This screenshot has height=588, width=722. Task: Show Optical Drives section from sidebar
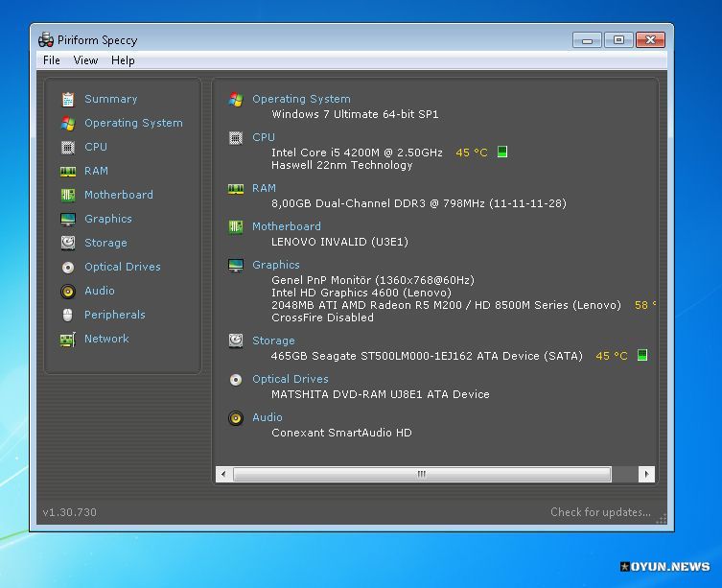123,267
